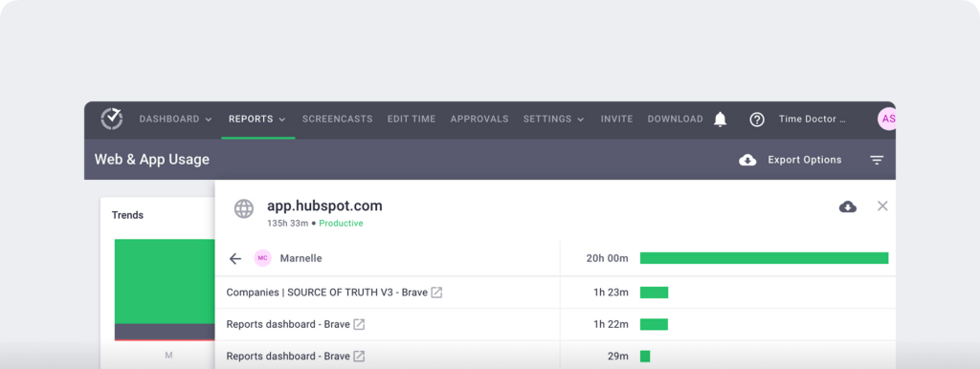Open the filter lines icon
Screen dimensions: 980x369
coord(877,161)
